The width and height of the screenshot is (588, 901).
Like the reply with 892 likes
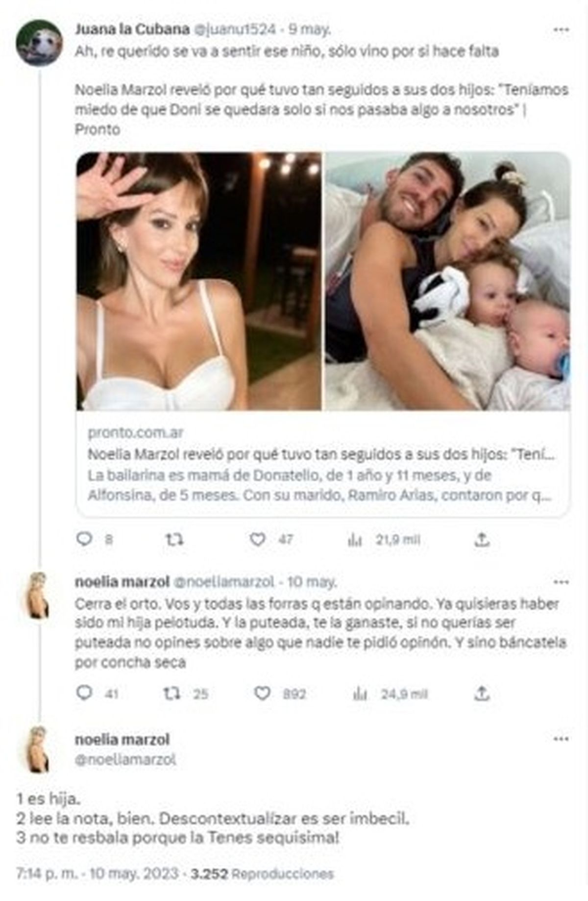tap(263, 693)
